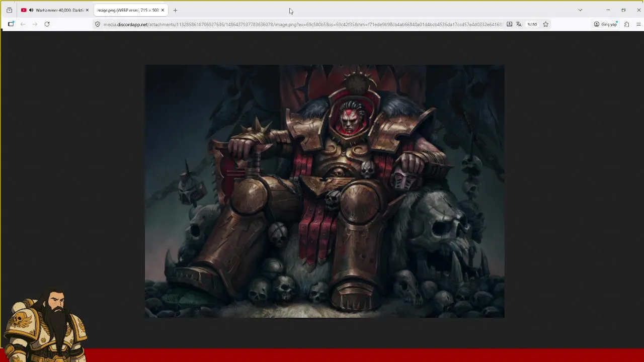Screen dimensions: 644x362
Task: Open a new tab with the plus button
Action: click(175, 10)
